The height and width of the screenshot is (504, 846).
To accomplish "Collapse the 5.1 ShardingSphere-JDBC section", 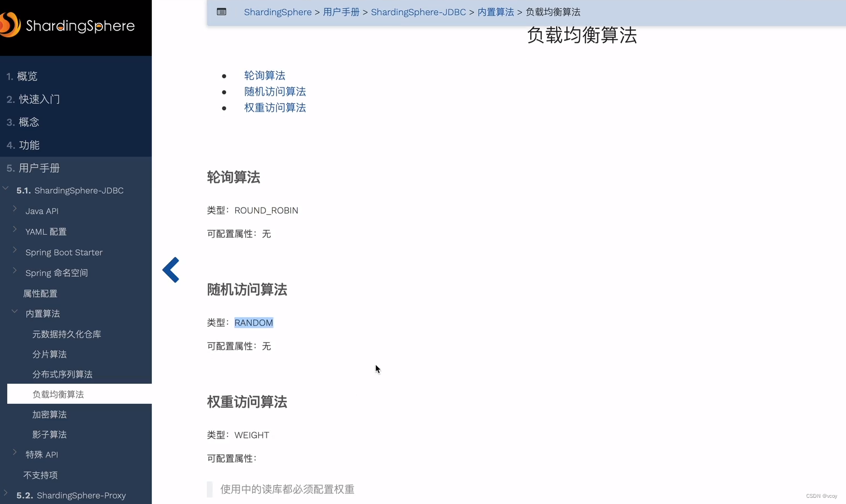I will click(6, 189).
